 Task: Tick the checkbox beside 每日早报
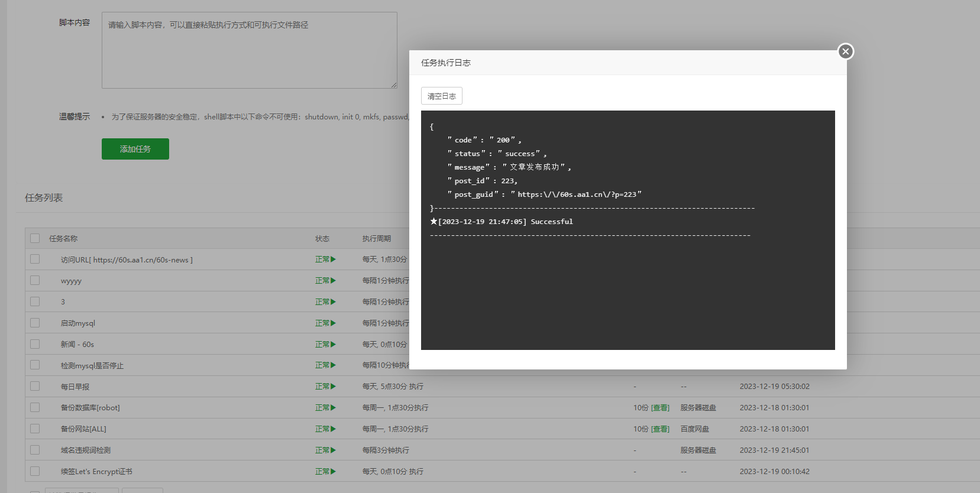[x=35, y=387]
